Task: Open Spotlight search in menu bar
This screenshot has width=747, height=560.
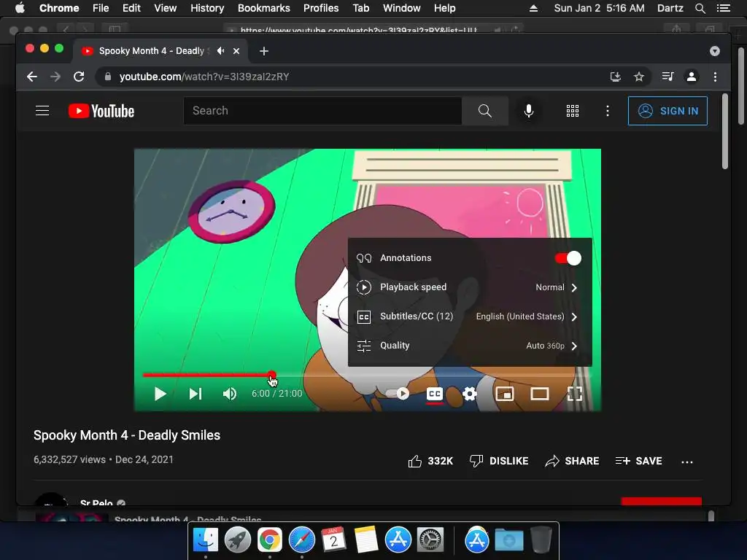Action: click(700, 8)
